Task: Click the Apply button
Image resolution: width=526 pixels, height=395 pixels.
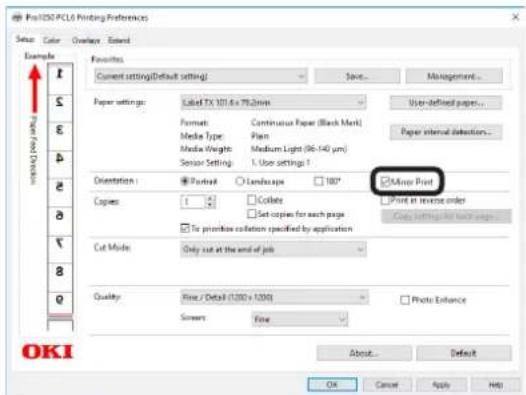Action: (x=441, y=384)
